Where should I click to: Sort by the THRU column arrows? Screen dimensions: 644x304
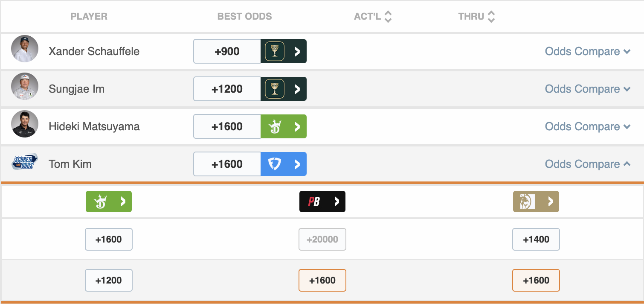(491, 17)
